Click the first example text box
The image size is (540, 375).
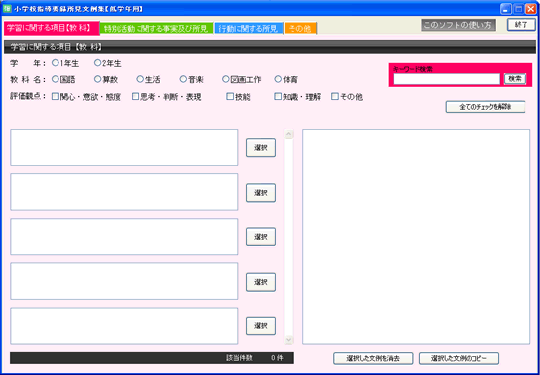tap(124, 147)
